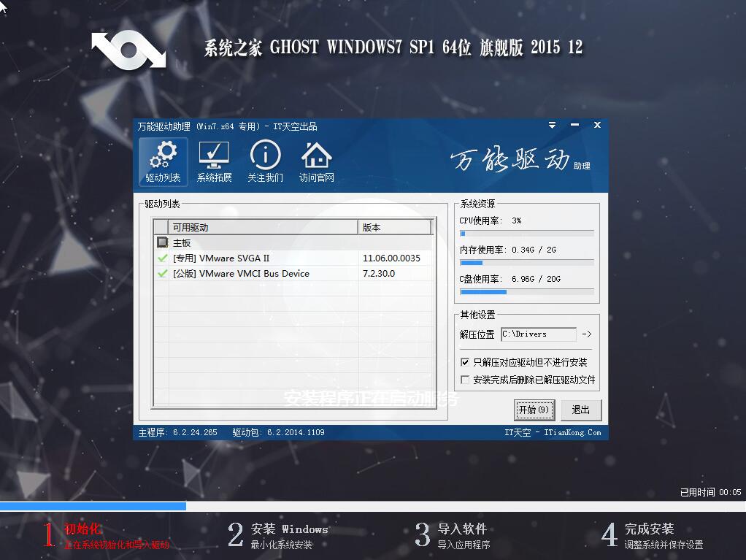Click the 开始 start button
The width and height of the screenshot is (746, 560).
(534, 410)
